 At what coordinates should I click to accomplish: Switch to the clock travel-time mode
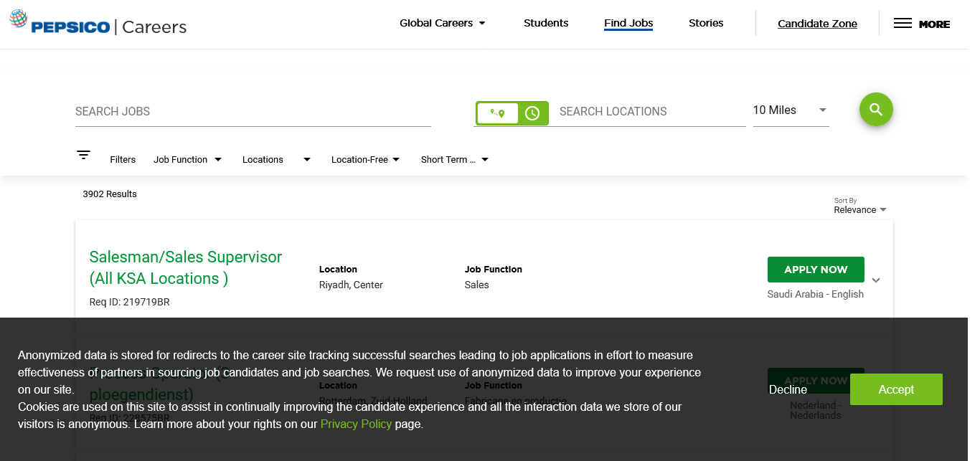pyautogui.click(x=532, y=113)
